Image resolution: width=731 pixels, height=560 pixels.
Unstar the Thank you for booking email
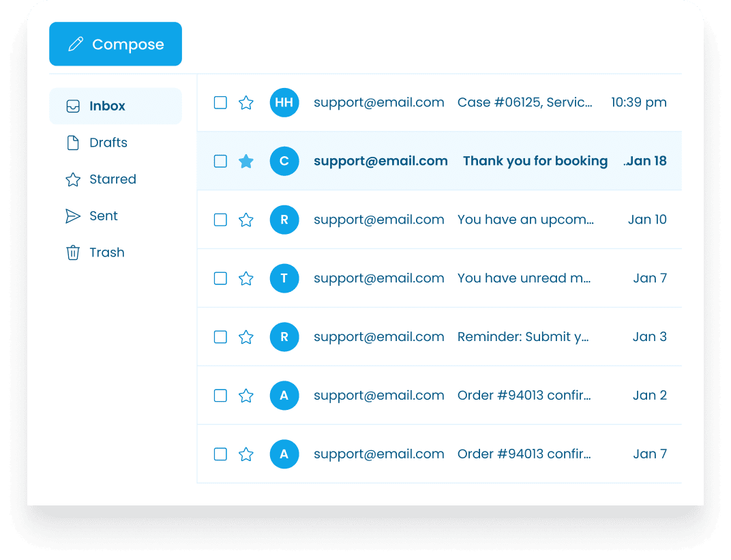tap(246, 162)
